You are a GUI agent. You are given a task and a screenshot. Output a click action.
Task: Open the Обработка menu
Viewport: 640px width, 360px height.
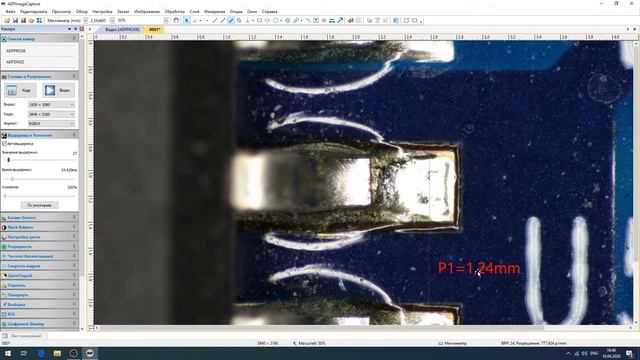[174, 11]
